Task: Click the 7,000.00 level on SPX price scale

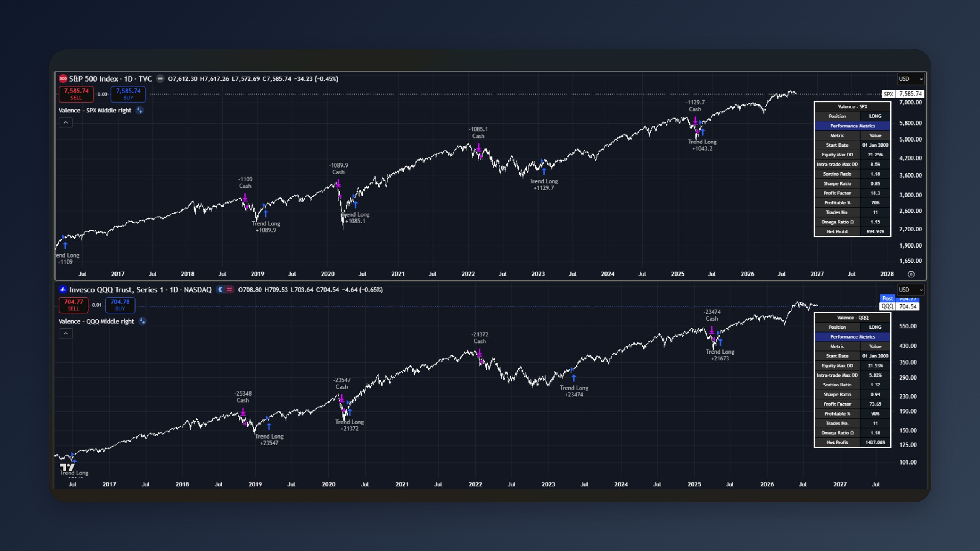Action: (910, 103)
